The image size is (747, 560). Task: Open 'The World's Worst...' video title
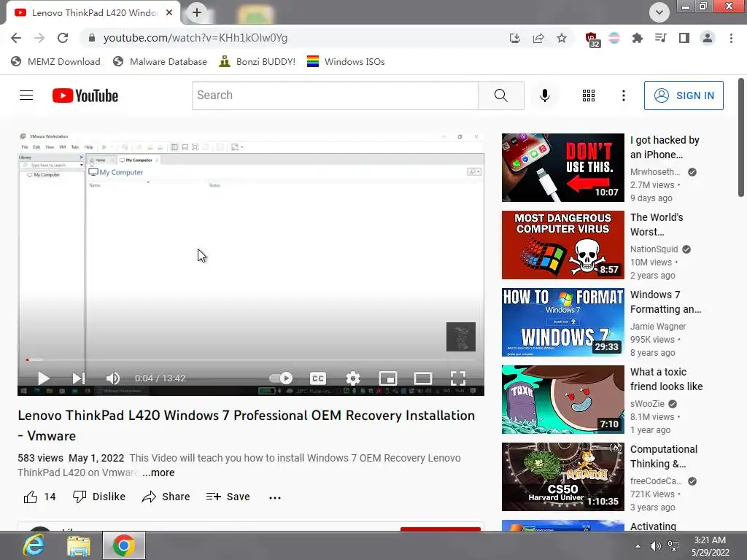pos(657,225)
